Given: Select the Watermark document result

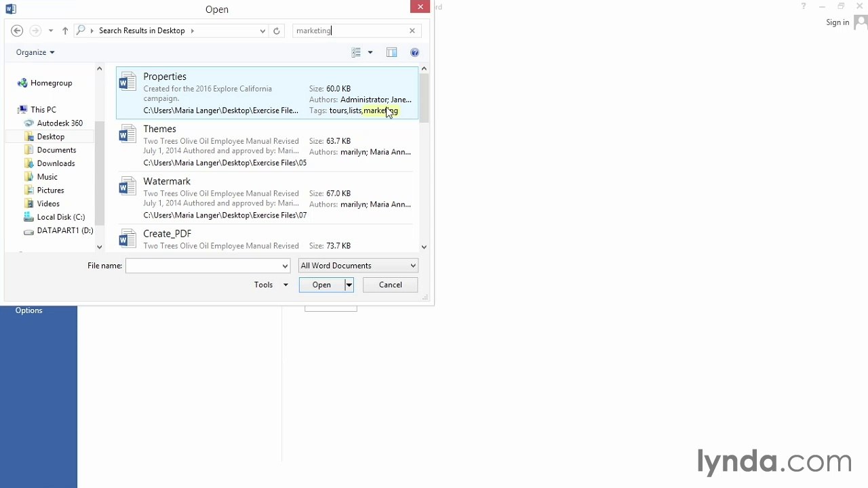Looking at the screenshot, I should (x=267, y=198).
